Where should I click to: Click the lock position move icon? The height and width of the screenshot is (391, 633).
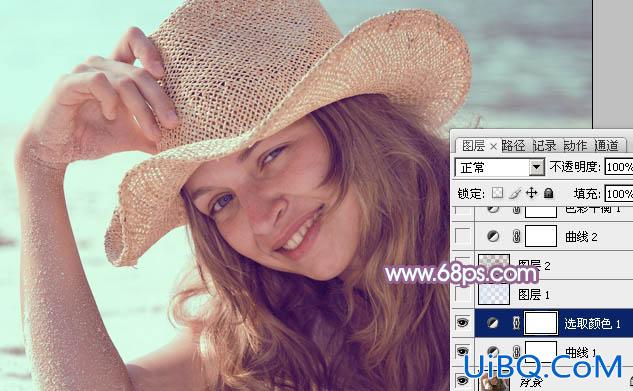tap(531, 193)
